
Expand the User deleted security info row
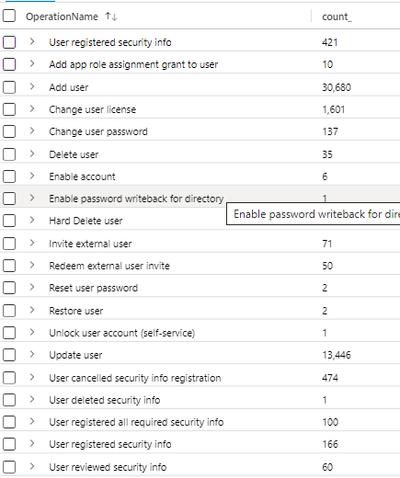pos(32,399)
